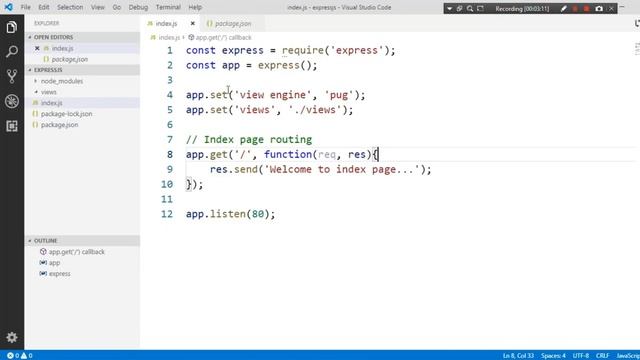Open the recorder dropdown arrow
The width and height of the screenshot is (640, 360).
pos(449,9)
